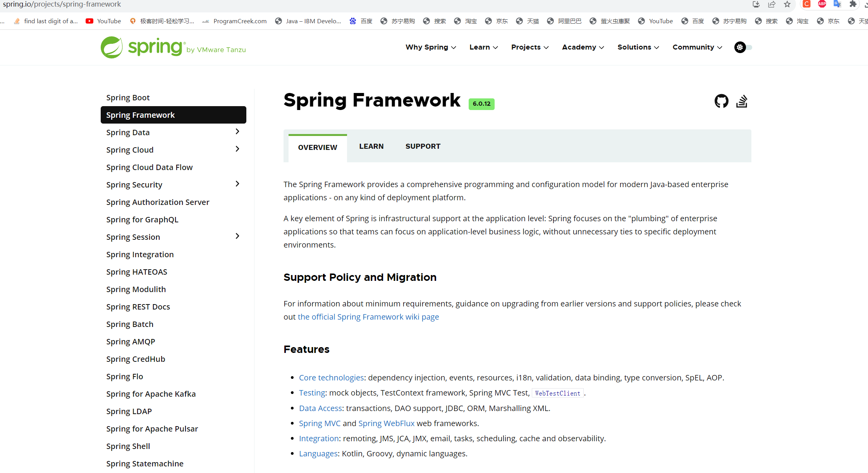Image resolution: width=868 pixels, height=473 pixels.
Task: Open the official Spring Framework wiki link
Action: [368, 317]
